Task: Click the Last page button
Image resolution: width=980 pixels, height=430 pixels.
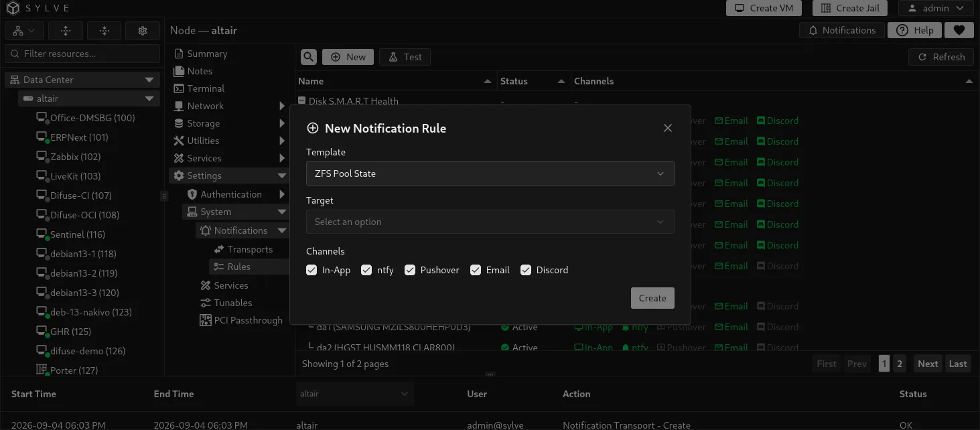Action: [958, 364]
